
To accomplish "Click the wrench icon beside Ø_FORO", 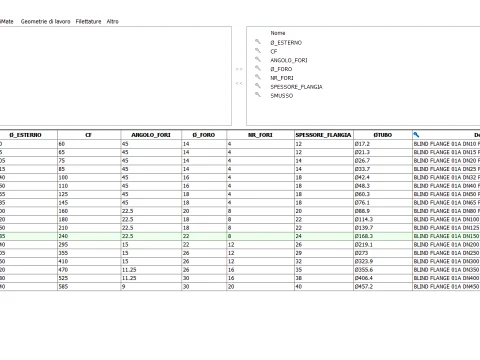I will coord(258,68).
